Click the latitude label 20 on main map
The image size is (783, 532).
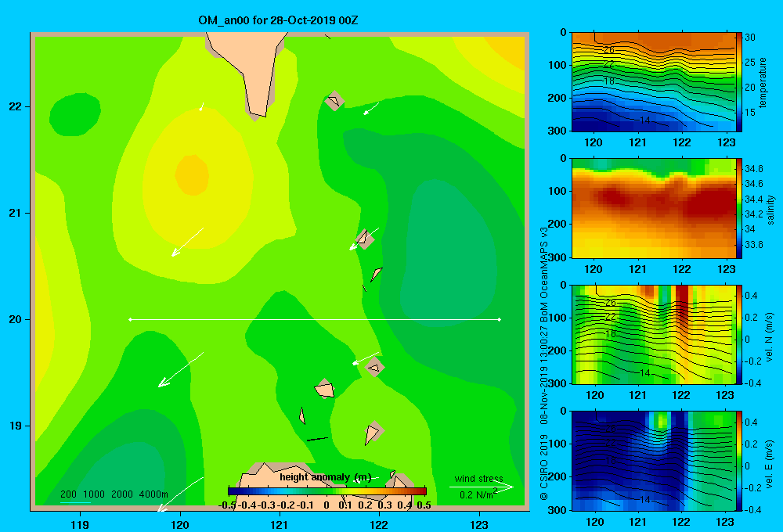click(x=16, y=319)
